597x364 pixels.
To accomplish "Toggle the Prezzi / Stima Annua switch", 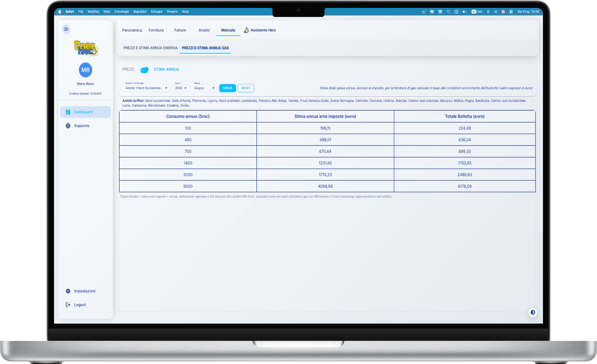I will (x=144, y=70).
